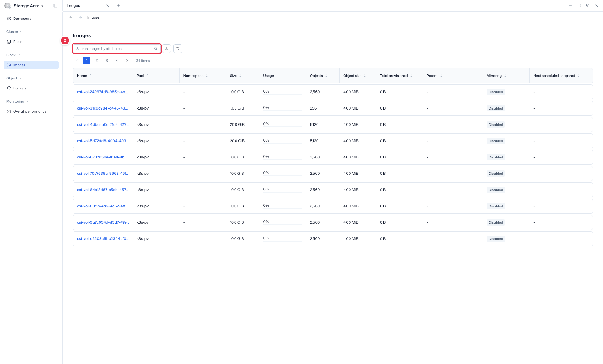Sort table by Size column
The width and height of the screenshot is (603, 364).
coord(240,76)
